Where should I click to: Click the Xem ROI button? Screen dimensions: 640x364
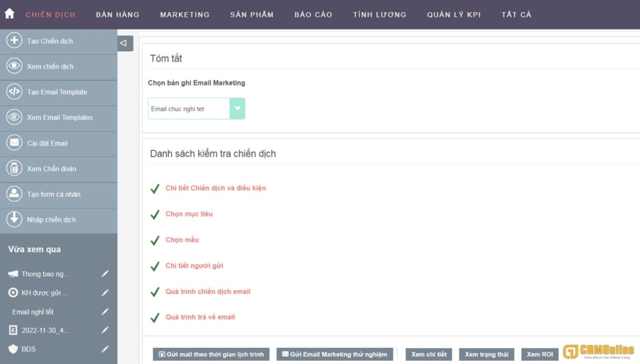pos(539,355)
